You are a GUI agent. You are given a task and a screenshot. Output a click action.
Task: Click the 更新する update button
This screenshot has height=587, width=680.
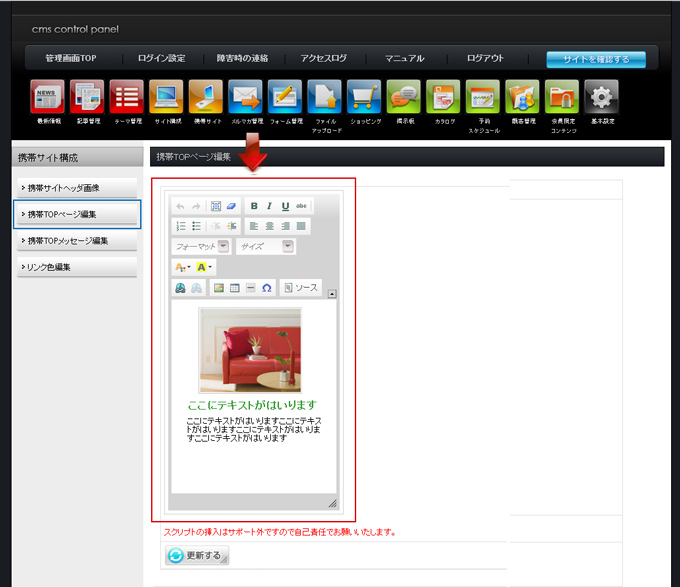198,556
